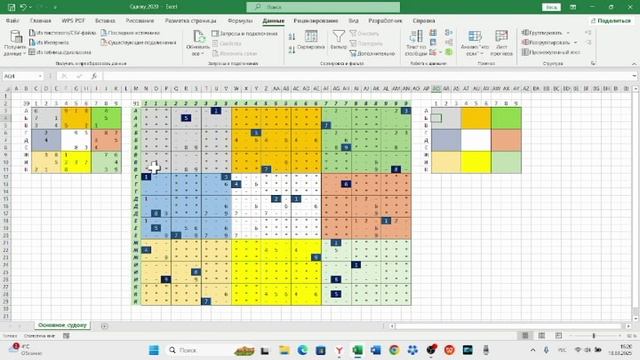The width and height of the screenshot is (640, 360).
Task: Create a Forecast Sheet (Лист прогноза)
Action: (x=501, y=42)
